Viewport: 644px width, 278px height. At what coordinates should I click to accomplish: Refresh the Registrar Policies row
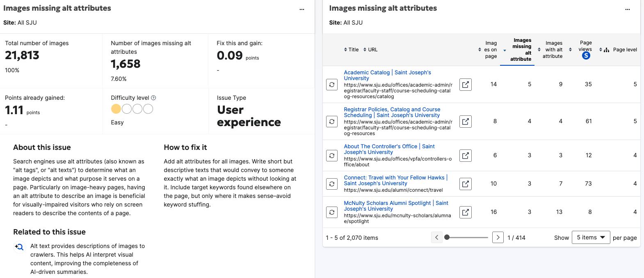click(x=332, y=122)
